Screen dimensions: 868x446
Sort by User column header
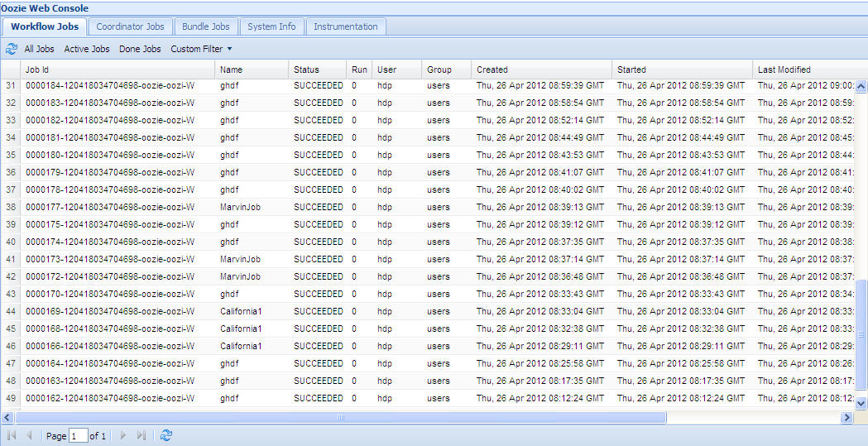[397, 70]
